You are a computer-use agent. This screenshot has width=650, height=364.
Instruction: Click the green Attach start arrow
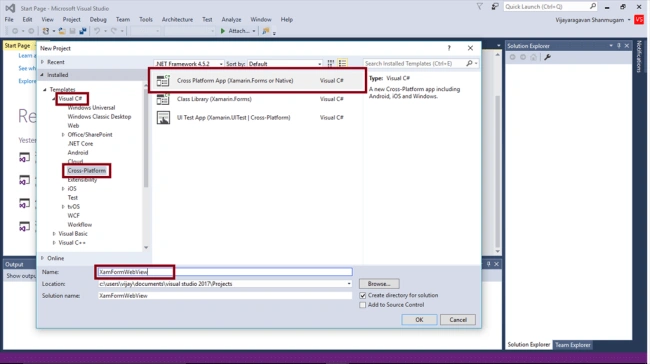pyautogui.click(x=223, y=31)
